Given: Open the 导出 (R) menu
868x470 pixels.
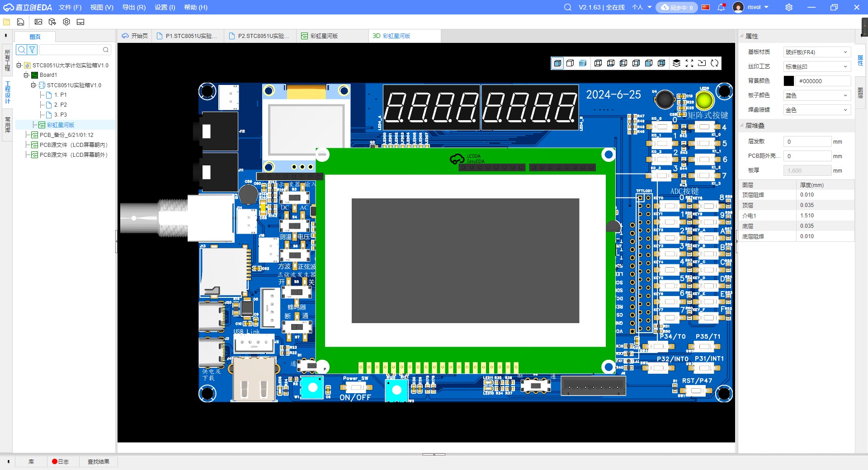Looking at the screenshot, I should coord(134,7).
